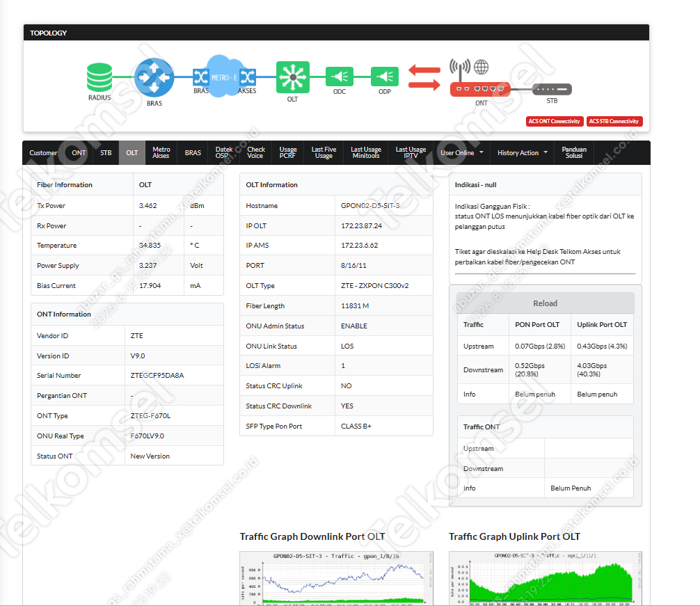Image resolution: width=700 pixels, height=606 pixels.
Task: Select serial number ZTEGCF95DA8A
Action: [157, 376]
